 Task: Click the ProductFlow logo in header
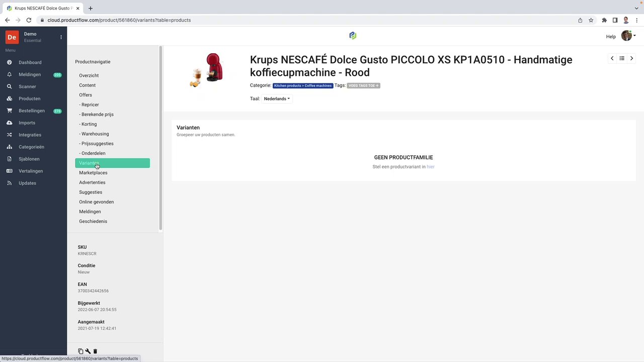353,35
